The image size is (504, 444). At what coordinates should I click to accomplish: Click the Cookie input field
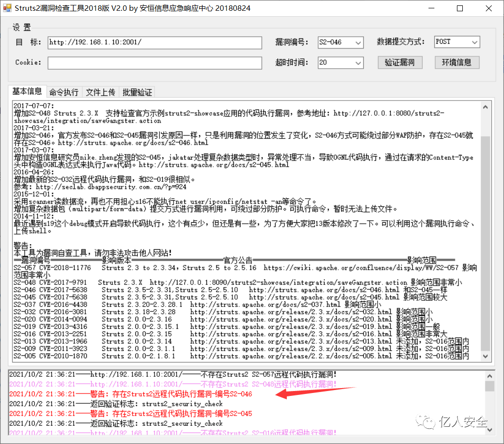(x=154, y=63)
